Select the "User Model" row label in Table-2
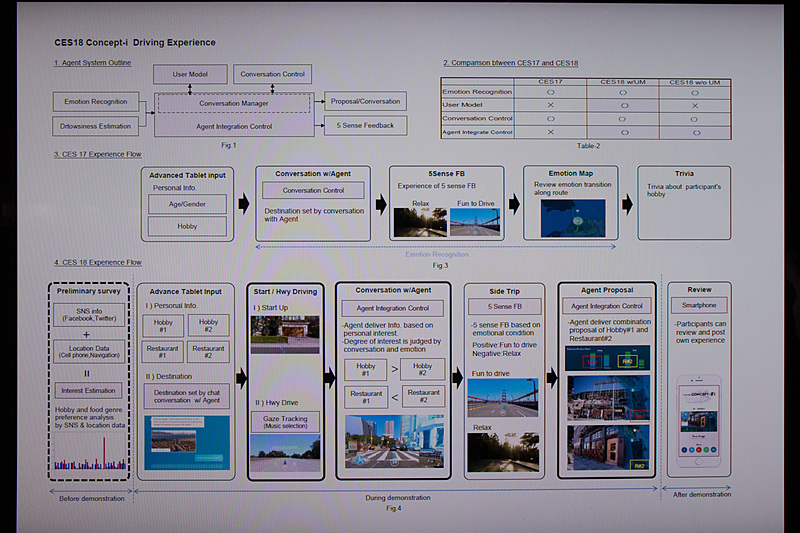Image resolution: width=800 pixels, height=533 pixels. point(462,105)
